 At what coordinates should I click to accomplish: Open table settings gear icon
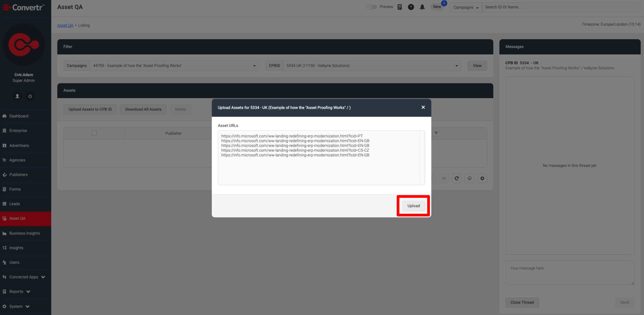[482, 178]
